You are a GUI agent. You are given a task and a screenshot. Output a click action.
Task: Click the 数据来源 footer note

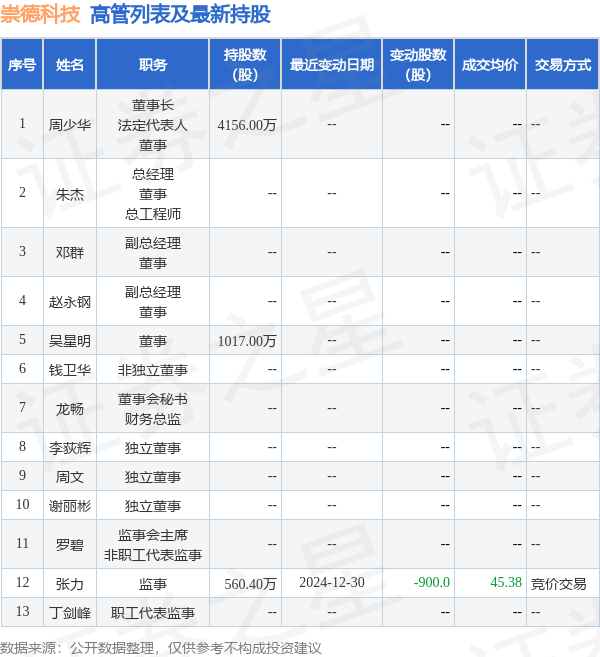coord(160,648)
